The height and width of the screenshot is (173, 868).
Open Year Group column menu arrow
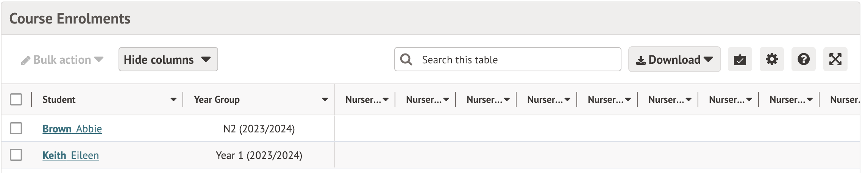point(325,100)
